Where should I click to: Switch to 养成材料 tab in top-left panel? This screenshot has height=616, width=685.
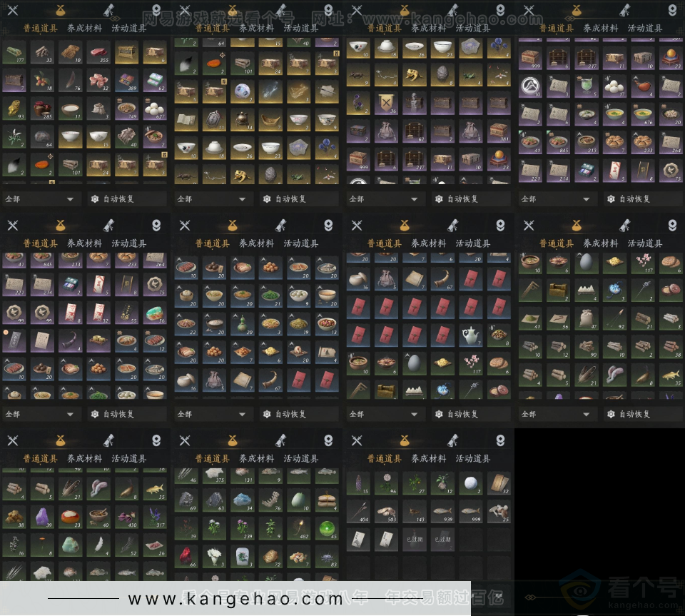(84, 29)
